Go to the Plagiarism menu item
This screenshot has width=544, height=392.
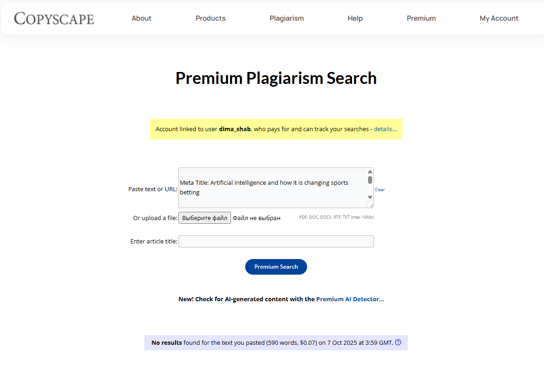click(286, 18)
